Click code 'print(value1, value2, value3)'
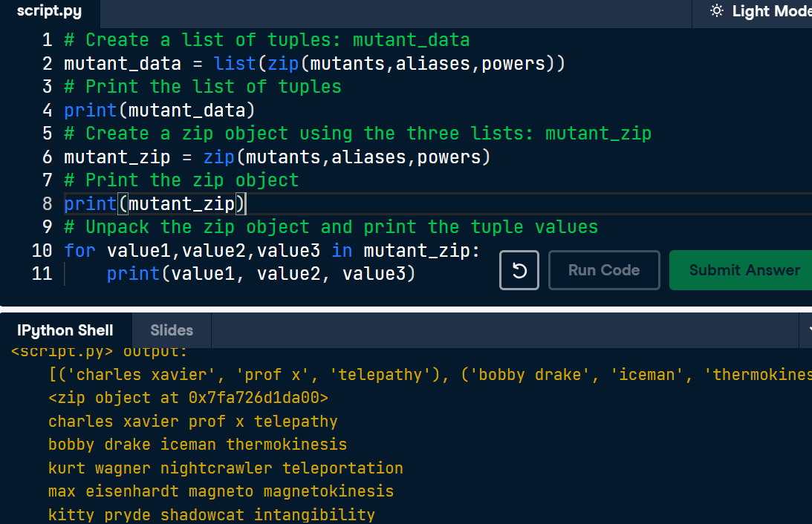 (x=261, y=274)
